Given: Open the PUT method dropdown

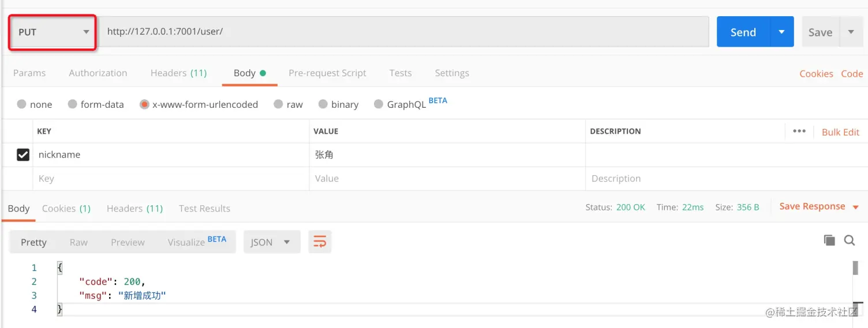Looking at the screenshot, I should 53,32.
